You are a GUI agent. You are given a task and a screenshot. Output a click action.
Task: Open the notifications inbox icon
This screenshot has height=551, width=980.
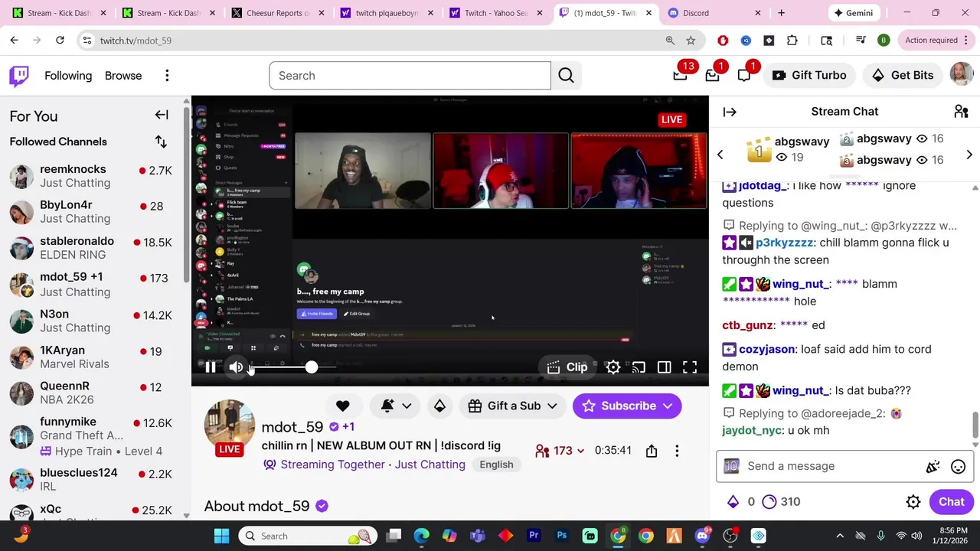[x=712, y=75]
